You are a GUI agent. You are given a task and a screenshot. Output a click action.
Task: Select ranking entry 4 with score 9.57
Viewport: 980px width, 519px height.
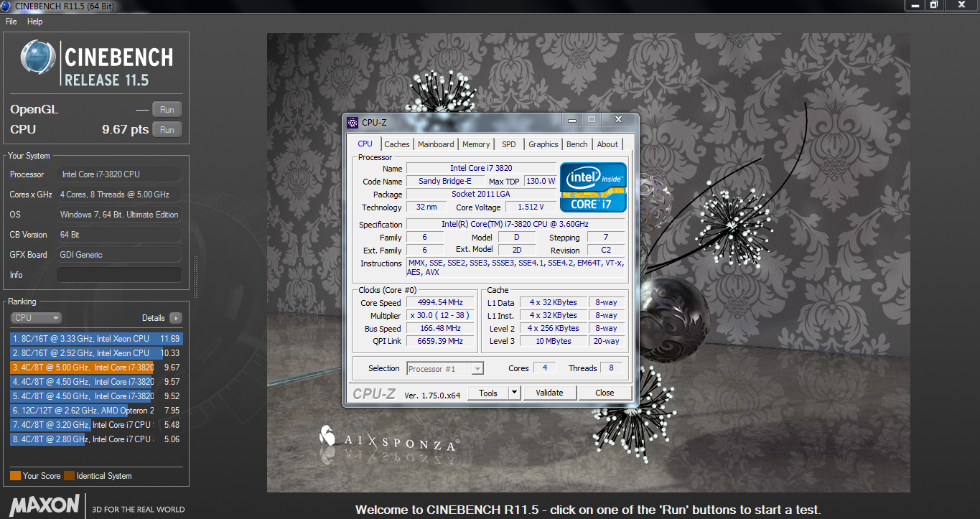pos(96,382)
